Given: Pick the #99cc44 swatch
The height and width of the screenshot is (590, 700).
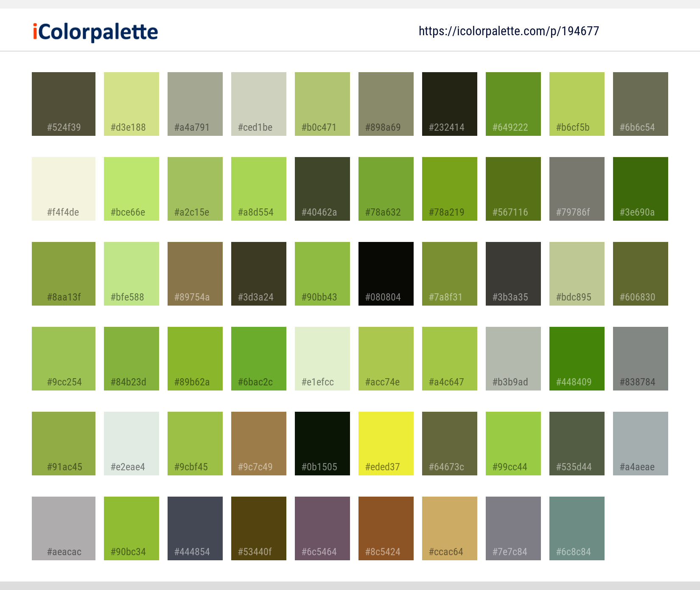Looking at the screenshot, I should [x=513, y=444].
